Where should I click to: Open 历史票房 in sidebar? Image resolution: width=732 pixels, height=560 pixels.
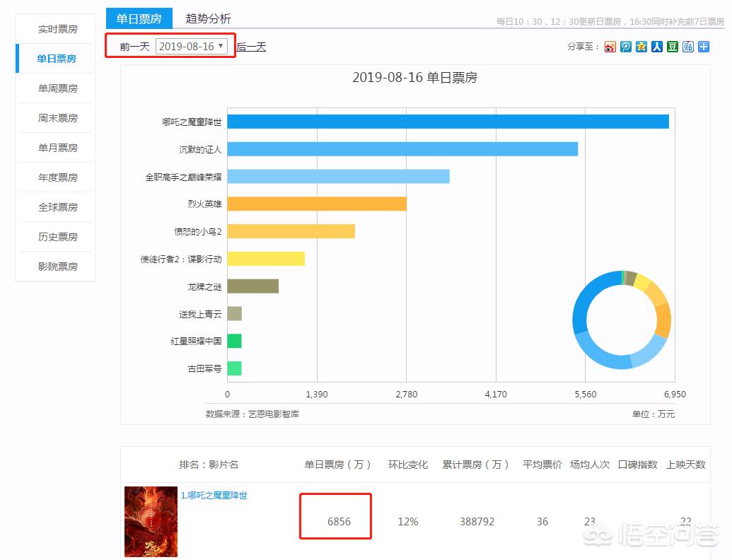click(x=57, y=237)
